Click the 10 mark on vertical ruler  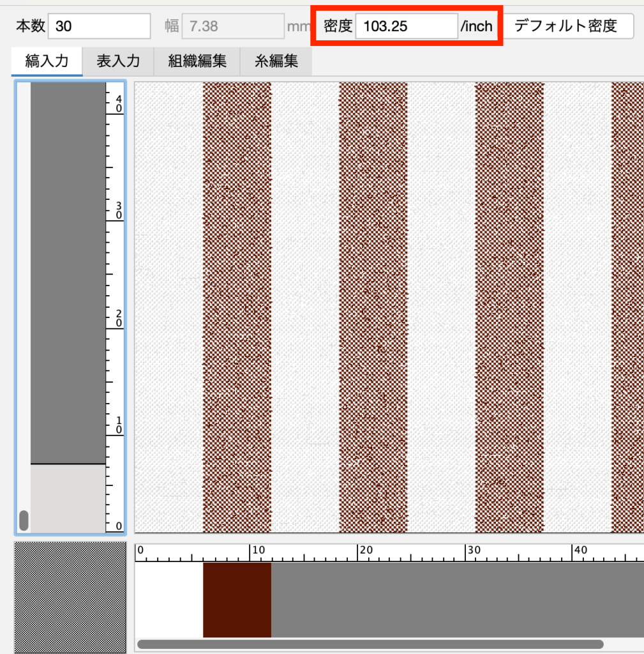(x=119, y=425)
